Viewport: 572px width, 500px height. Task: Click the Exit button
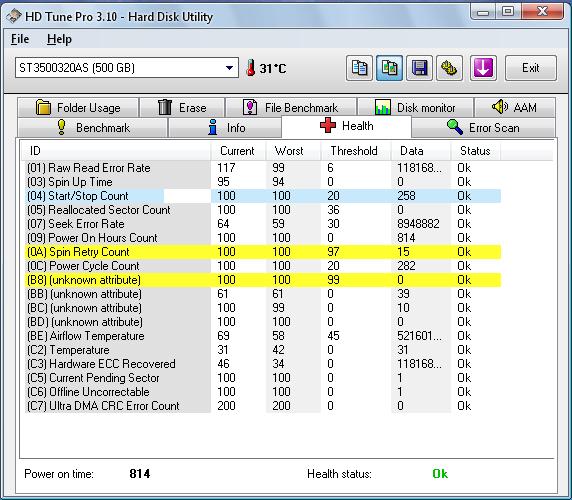(530, 68)
